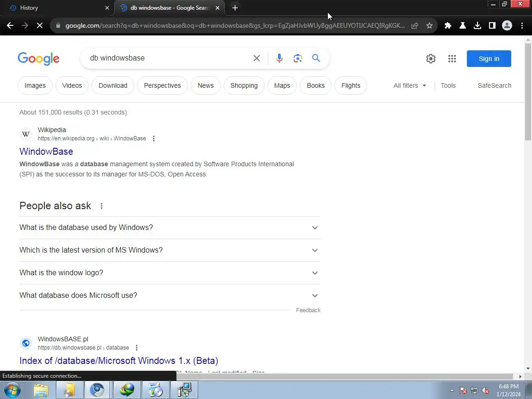The height and width of the screenshot is (399, 532).
Task: Open the WindowBase Wikipedia link
Action: (x=46, y=151)
